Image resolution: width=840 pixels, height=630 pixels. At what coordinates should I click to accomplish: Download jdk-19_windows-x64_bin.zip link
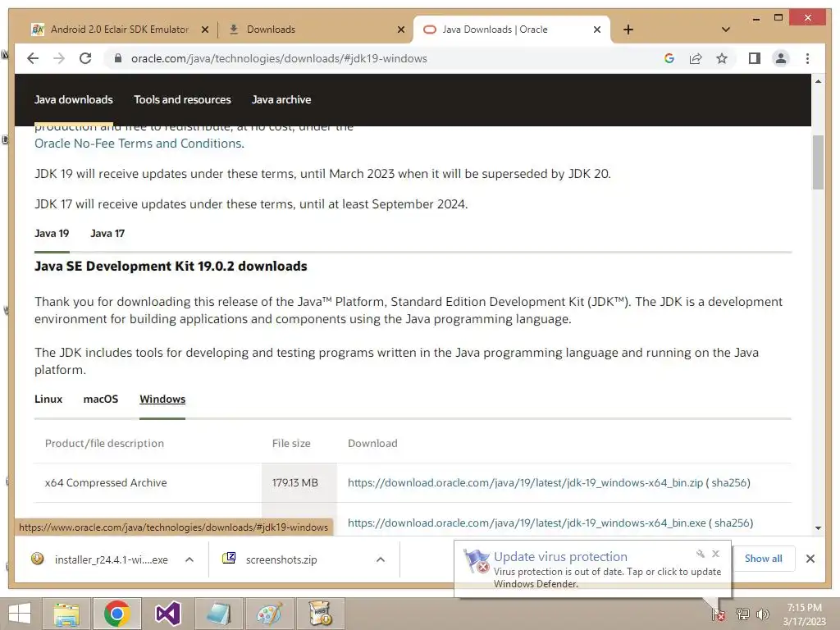click(x=525, y=482)
